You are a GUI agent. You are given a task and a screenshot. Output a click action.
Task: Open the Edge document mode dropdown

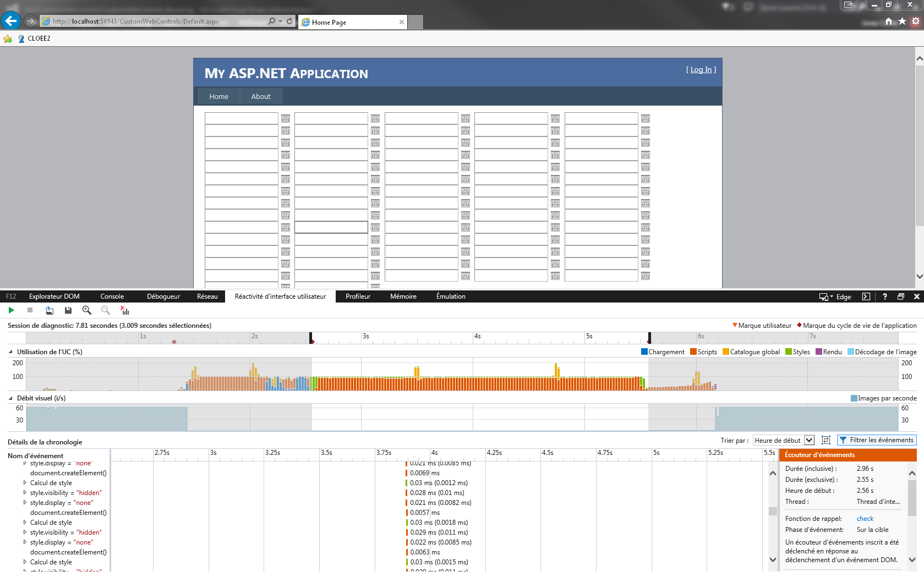835,296
